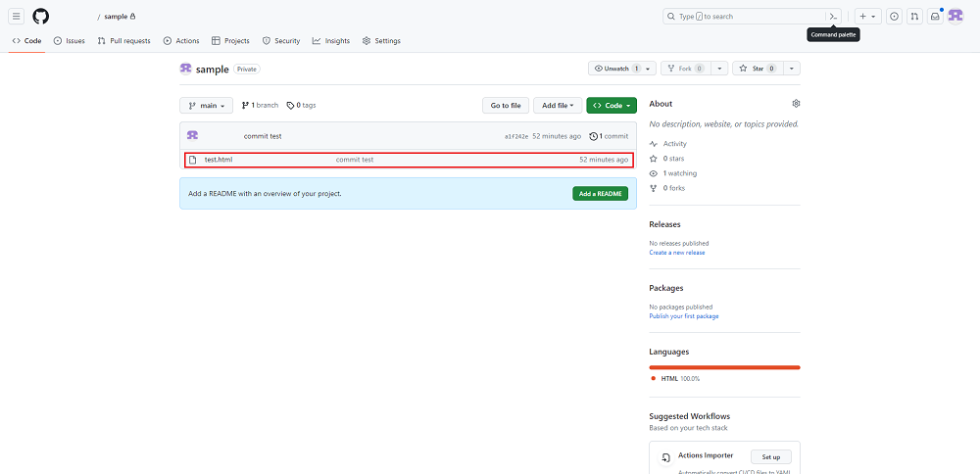Viewport: 980px width, 474px height.
Task: Switch to the Insights tab
Action: [331, 41]
